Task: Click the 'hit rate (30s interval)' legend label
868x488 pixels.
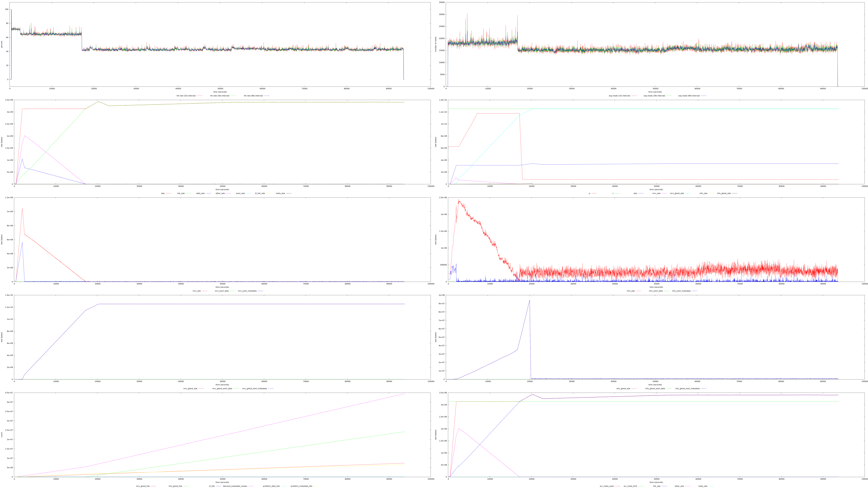Action: pos(220,96)
